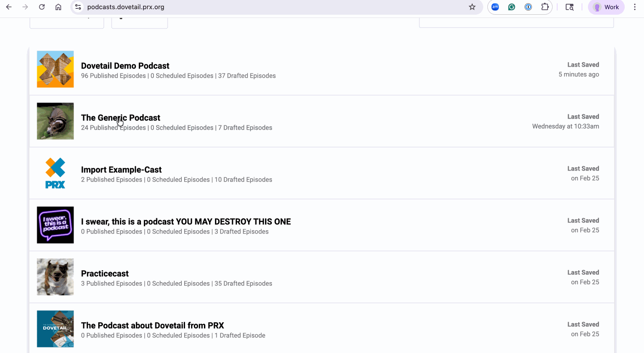Click the 'I swear, this is a podcast' artwork

tap(55, 225)
